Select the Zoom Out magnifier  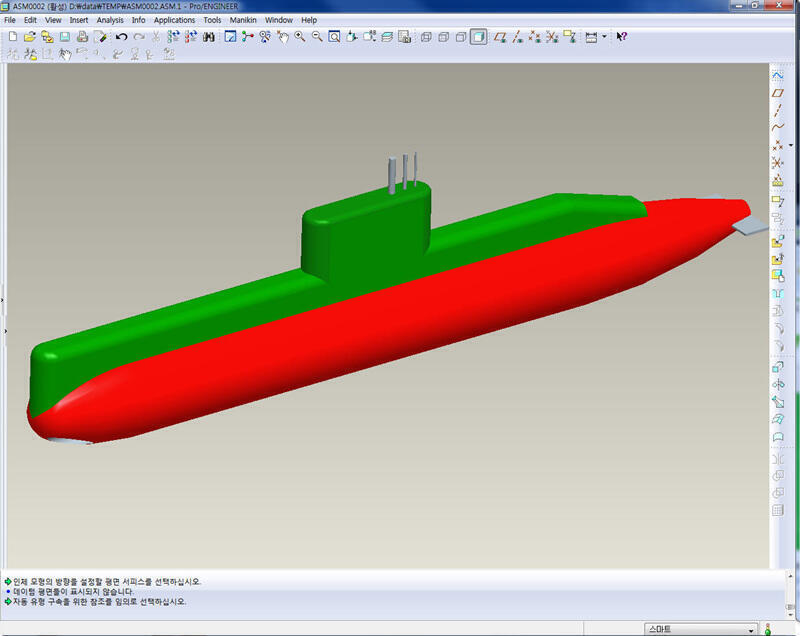point(317,37)
